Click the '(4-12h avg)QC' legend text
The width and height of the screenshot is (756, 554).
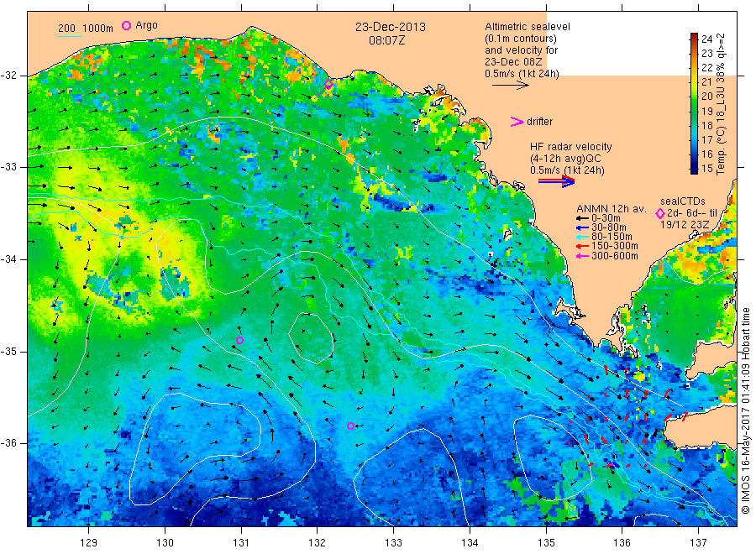[565, 159]
